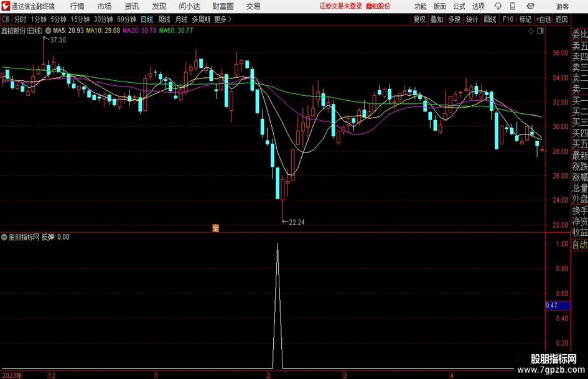This screenshot has width=588, height=379.
Task: Select the 日线 daily chart tab
Action: pyautogui.click(x=147, y=19)
